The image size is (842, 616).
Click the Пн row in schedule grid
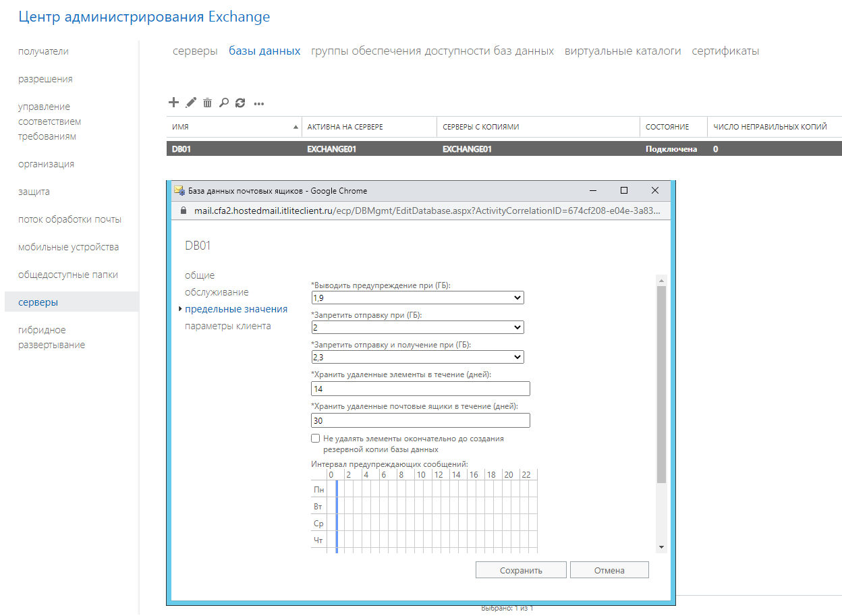coord(424,489)
